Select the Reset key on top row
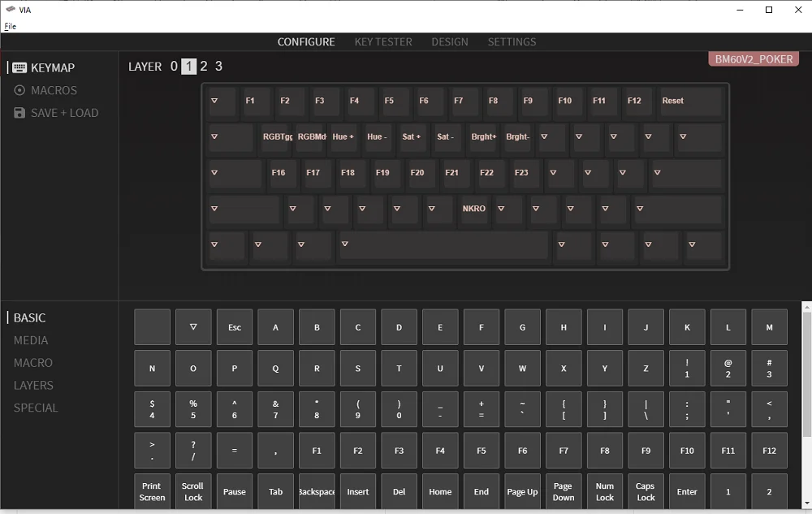 tap(690, 102)
